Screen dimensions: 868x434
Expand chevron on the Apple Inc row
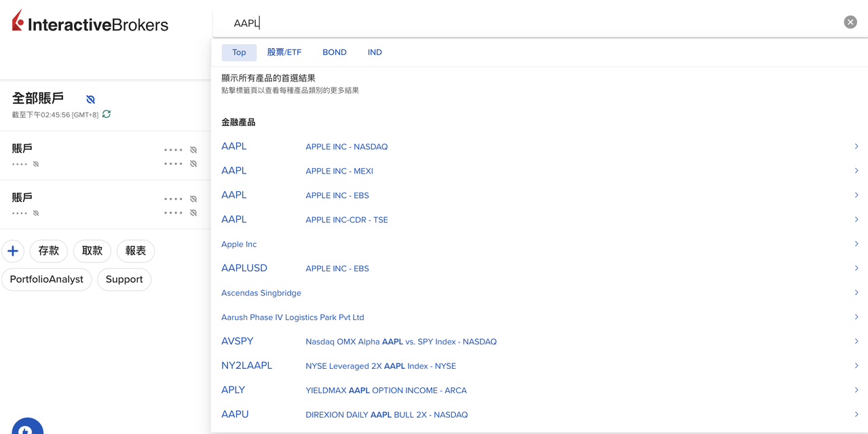pyautogui.click(x=856, y=244)
